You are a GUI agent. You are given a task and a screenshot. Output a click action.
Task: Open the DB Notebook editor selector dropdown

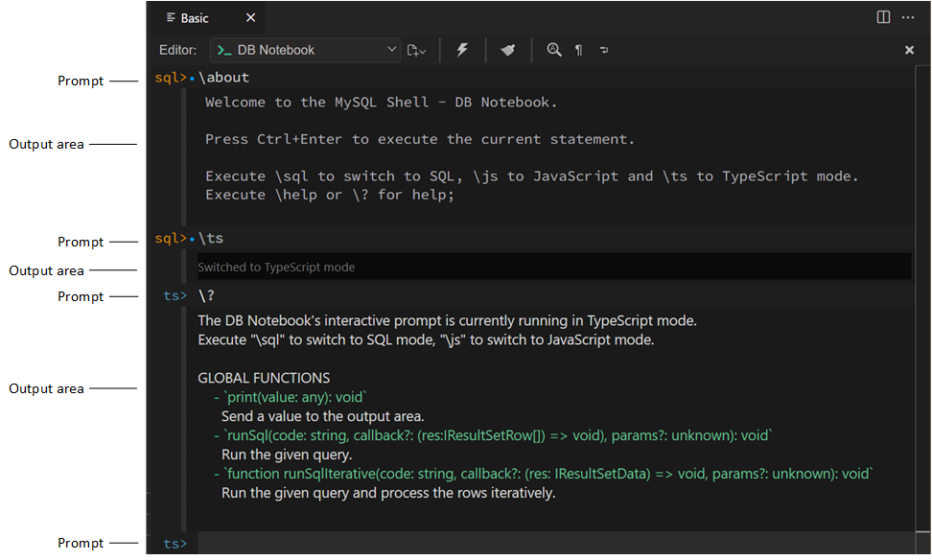coord(305,50)
